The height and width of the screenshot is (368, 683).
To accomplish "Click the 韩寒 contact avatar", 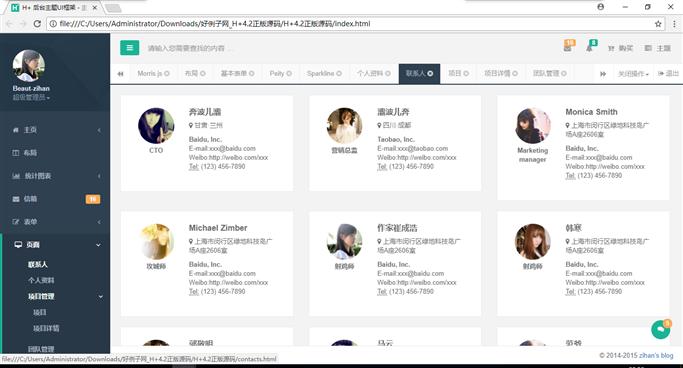I will 533,242.
